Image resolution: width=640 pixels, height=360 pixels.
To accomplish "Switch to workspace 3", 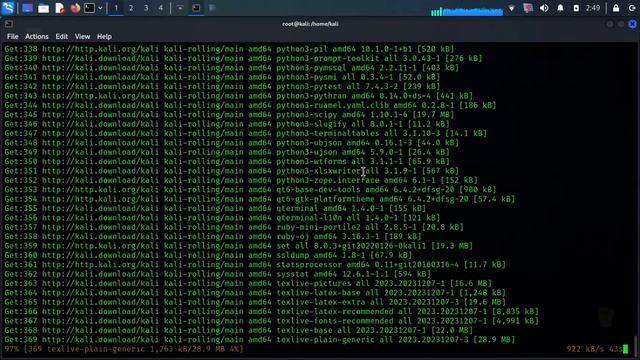I will pos(146,8).
